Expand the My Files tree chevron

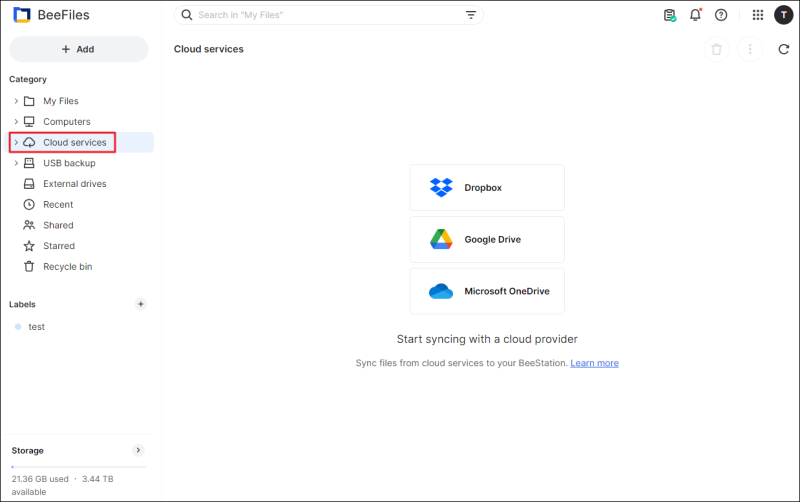click(x=16, y=101)
